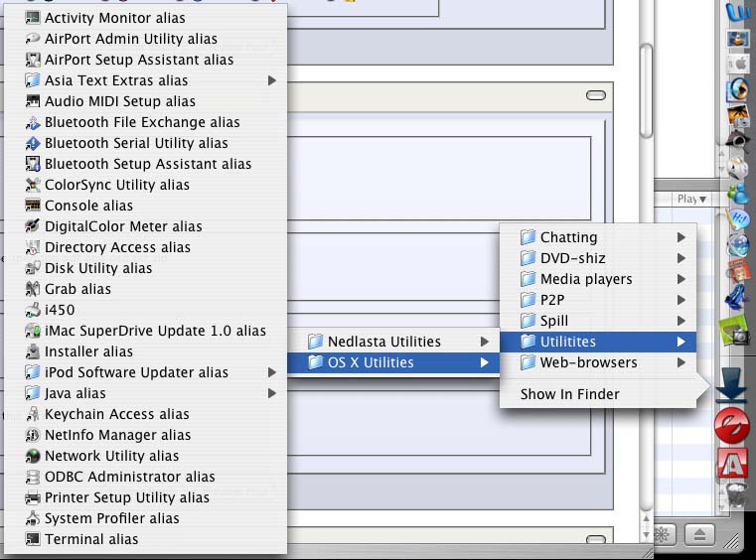Click the red A dock icon

(733, 464)
